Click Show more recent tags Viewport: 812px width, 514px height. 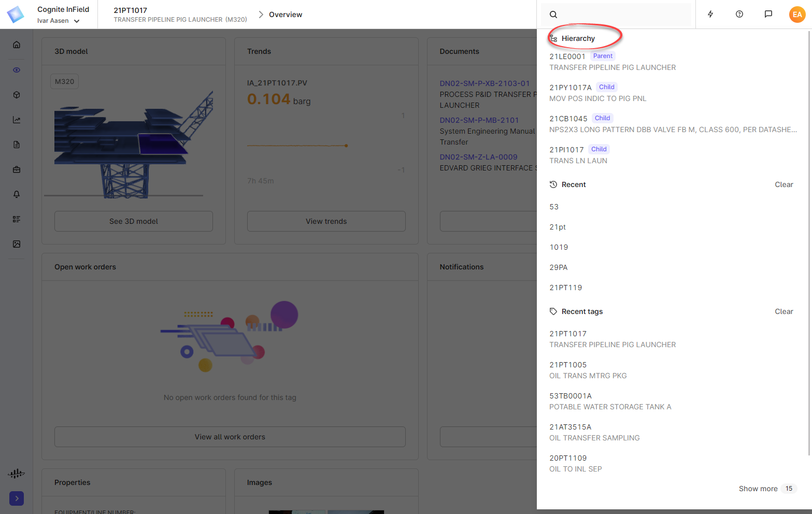(x=767, y=489)
